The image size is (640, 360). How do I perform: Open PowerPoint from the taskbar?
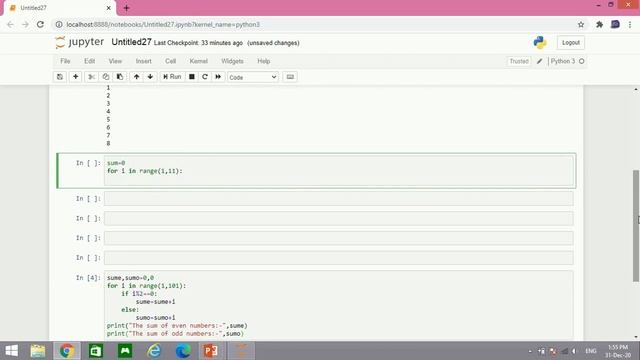pos(211,351)
